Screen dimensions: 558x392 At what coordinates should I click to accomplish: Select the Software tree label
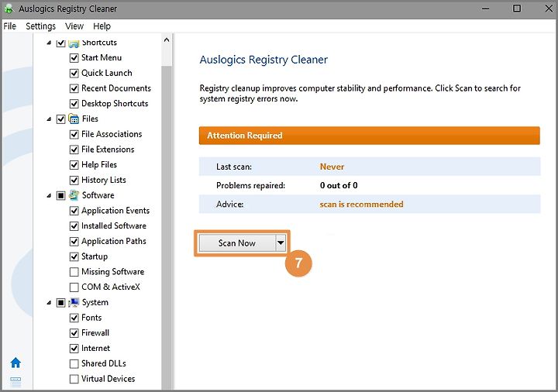98,195
